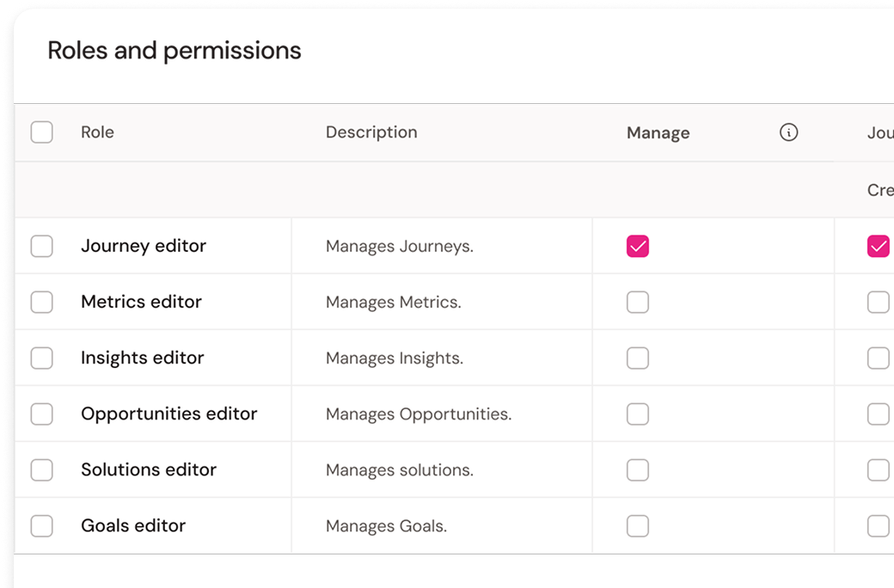Click the Roles and permissions heading
This screenshot has height=588, width=894.
click(x=175, y=51)
